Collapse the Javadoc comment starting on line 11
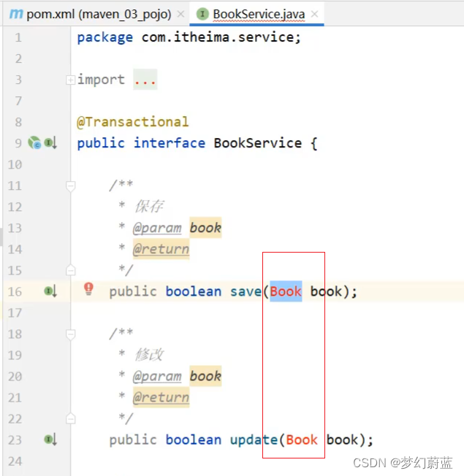 pyautogui.click(x=70, y=185)
